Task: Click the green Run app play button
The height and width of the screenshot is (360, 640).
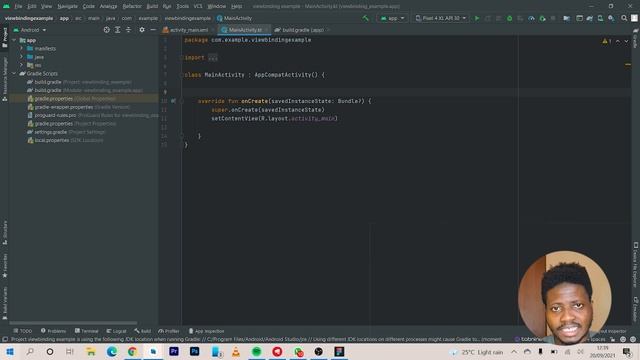Action: 476,18
